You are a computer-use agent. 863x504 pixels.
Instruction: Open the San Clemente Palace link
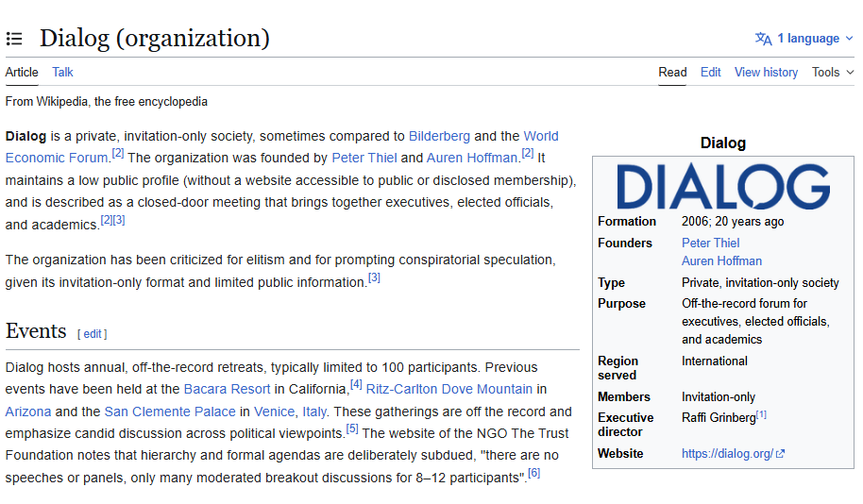point(170,412)
